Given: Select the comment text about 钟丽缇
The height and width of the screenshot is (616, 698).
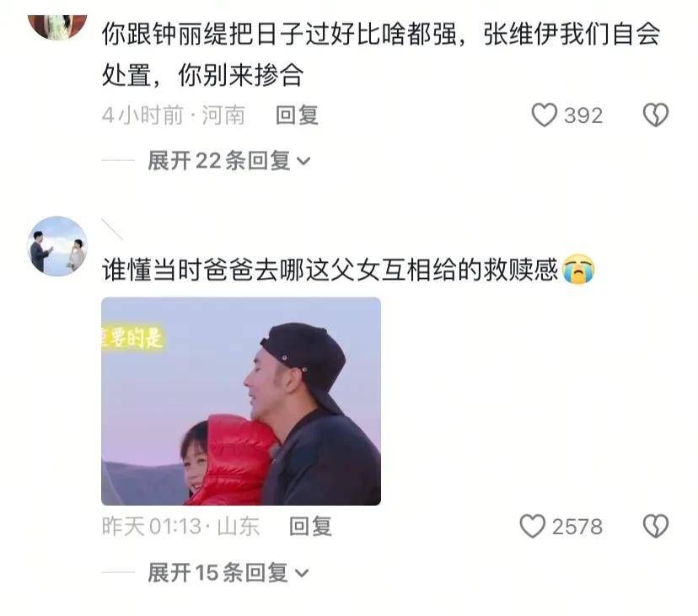Looking at the screenshot, I should pyautogui.click(x=380, y=54).
